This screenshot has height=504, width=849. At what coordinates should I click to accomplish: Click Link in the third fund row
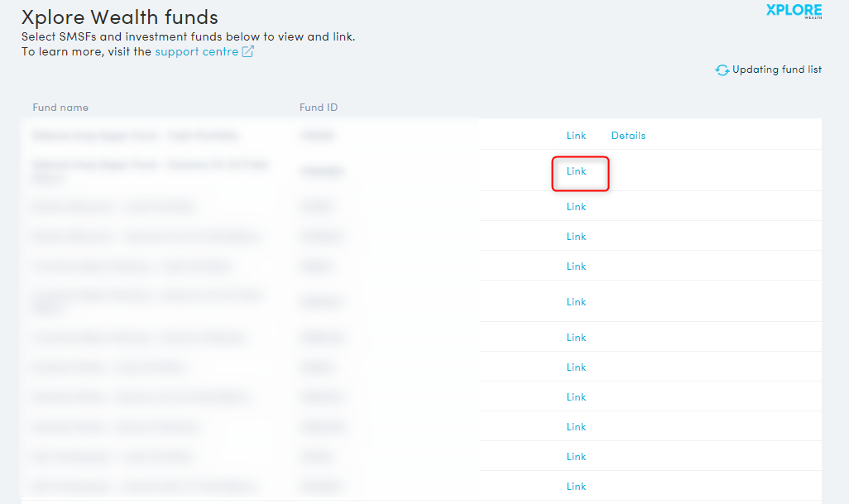pyautogui.click(x=576, y=207)
